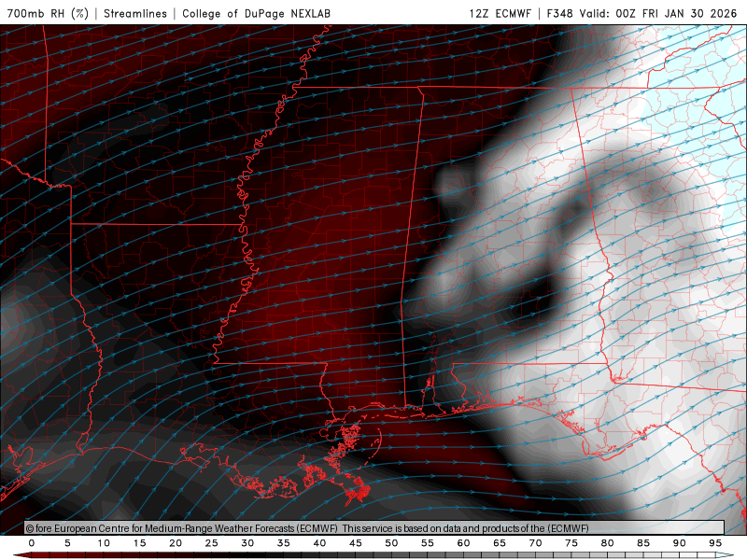Click the "0" value on the color scale
747x560 pixels.
pyautogui.click(x=32, y=543)
